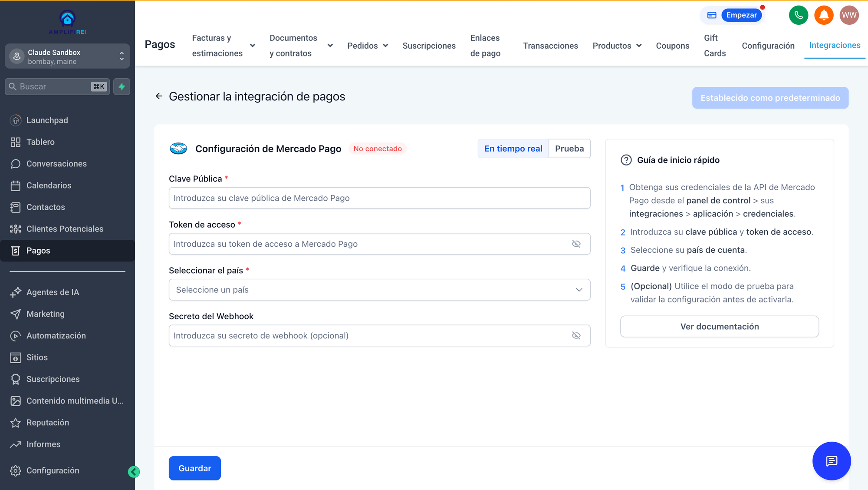This screenshot has height=490, width=868.
Task: Open the green phone dialer icon
Action: 798,15
